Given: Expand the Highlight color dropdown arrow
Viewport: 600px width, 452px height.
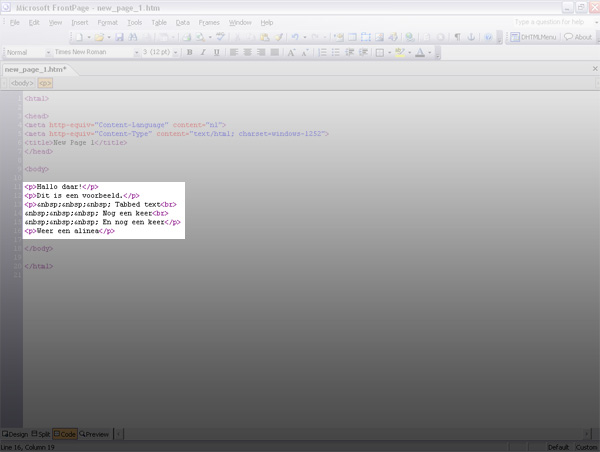Looking at the screenshot, I should 410,52.
